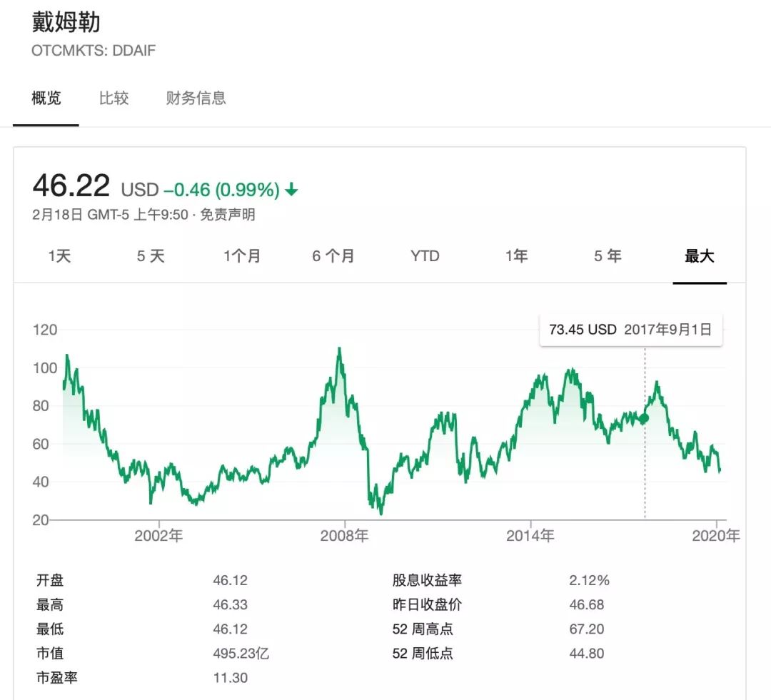Click the 46.22 current price
This screenshot has height=700, width=771.
tap(71, 186)
